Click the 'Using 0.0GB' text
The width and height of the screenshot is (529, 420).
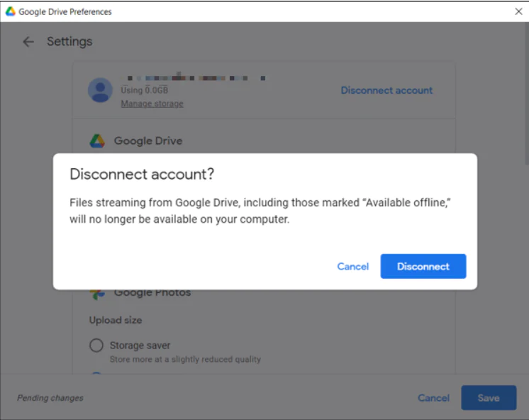tap(145, 90)
